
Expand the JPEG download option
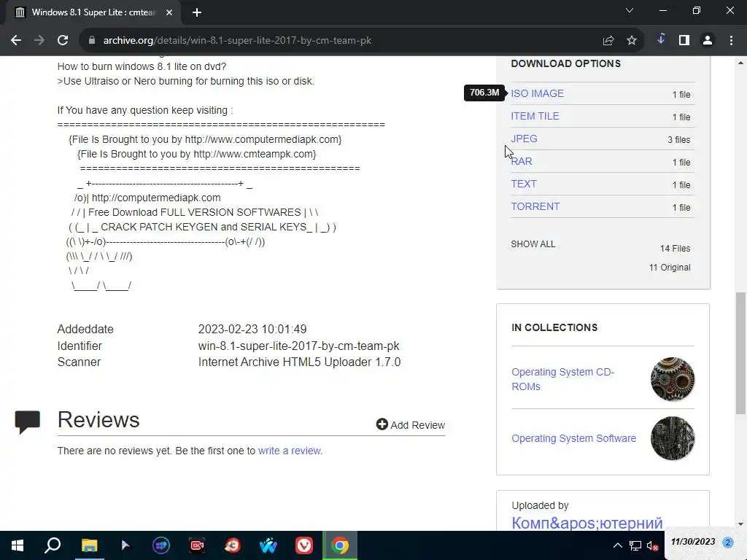pos(524,139)
